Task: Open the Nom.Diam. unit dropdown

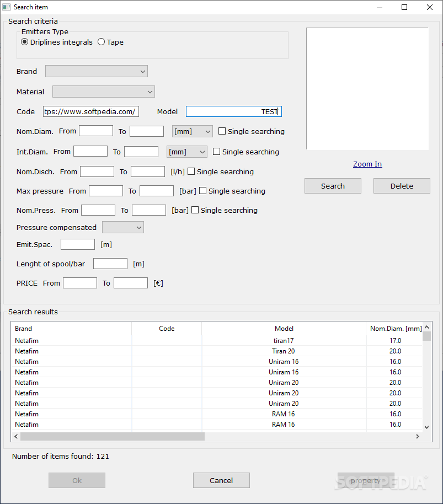Action: pyautogui.click(x=192, y=131)
